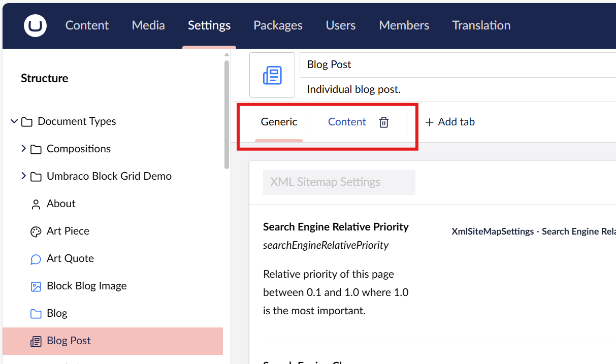The image size is (616, 364).
Task: Click the Add tab button
Action: click(450, 122)
